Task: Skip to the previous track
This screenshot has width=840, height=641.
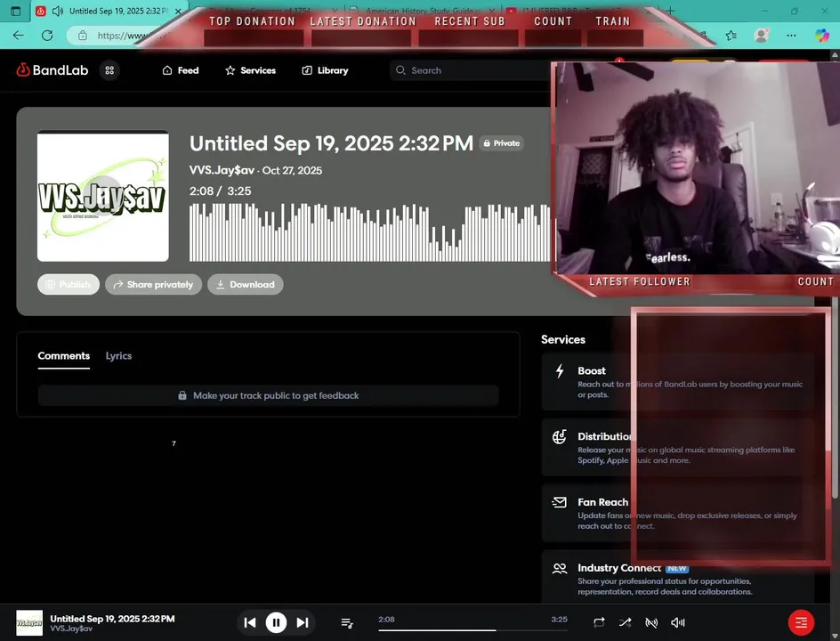Action: coord(250,623)
